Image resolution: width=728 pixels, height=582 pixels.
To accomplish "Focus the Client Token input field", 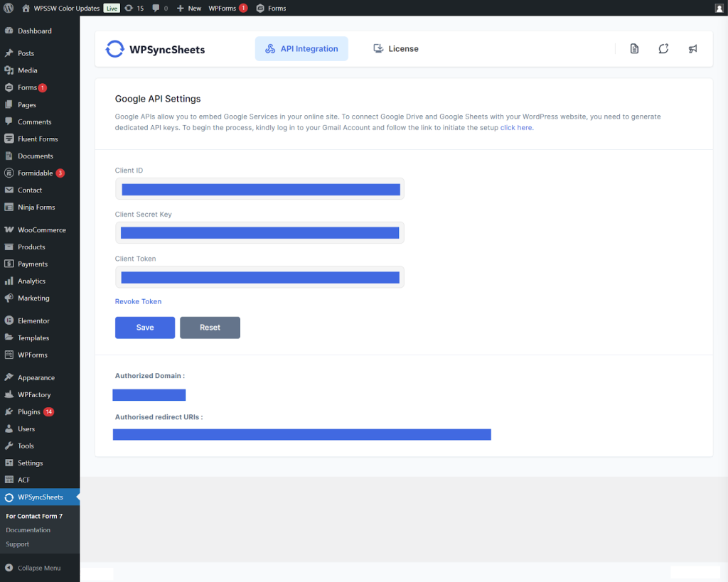I will [259, 277].
